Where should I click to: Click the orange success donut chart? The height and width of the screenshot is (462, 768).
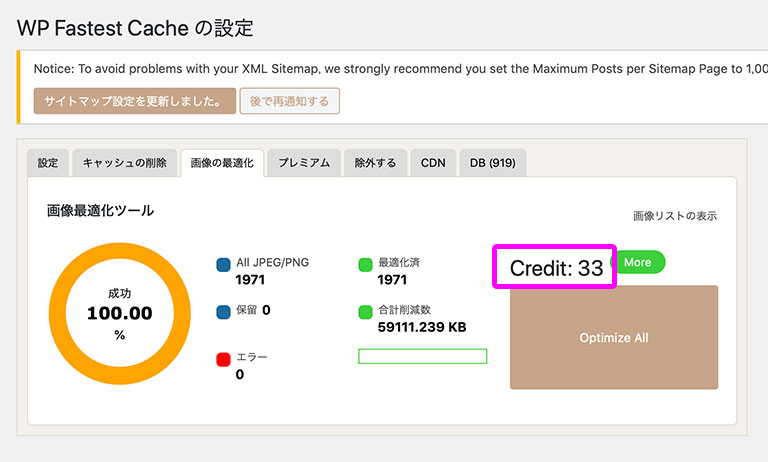click(120, 314)
